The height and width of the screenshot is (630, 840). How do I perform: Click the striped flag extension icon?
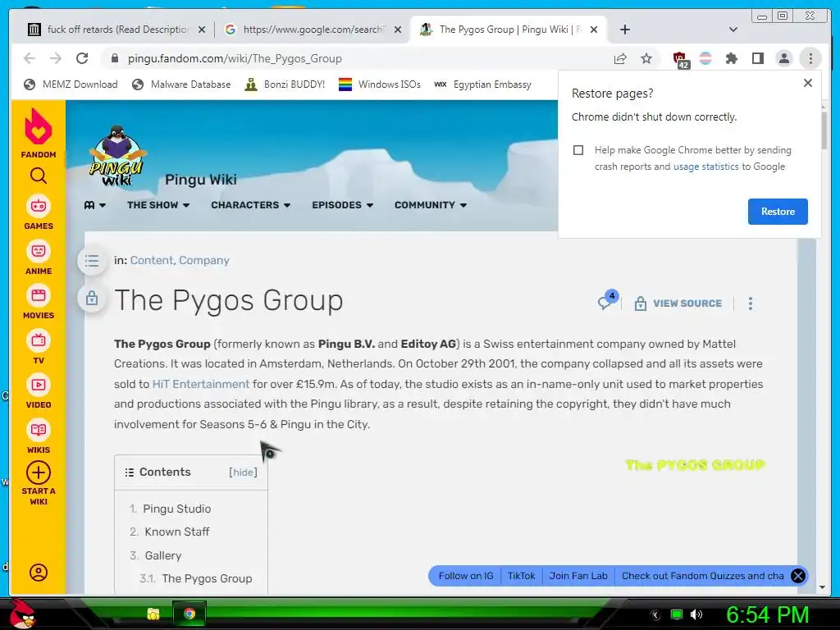(705, 58)
